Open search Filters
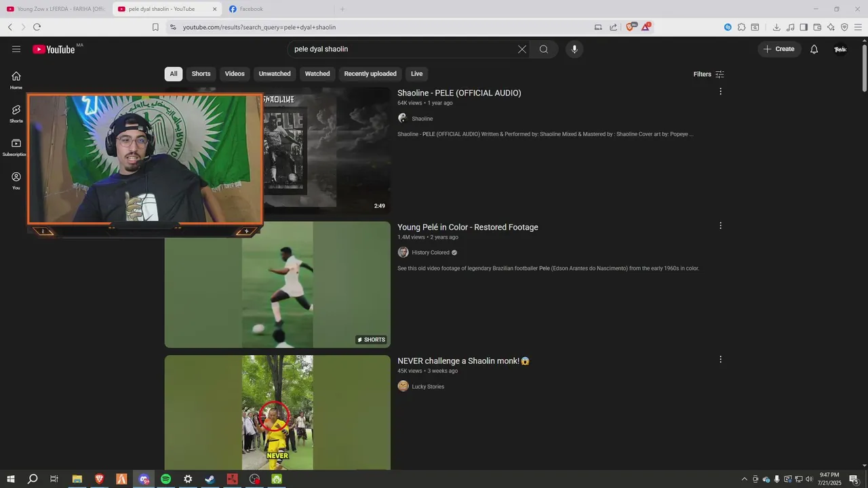This screenshot has height=488, width=868. pyautogui.click(x=709, y=74)
